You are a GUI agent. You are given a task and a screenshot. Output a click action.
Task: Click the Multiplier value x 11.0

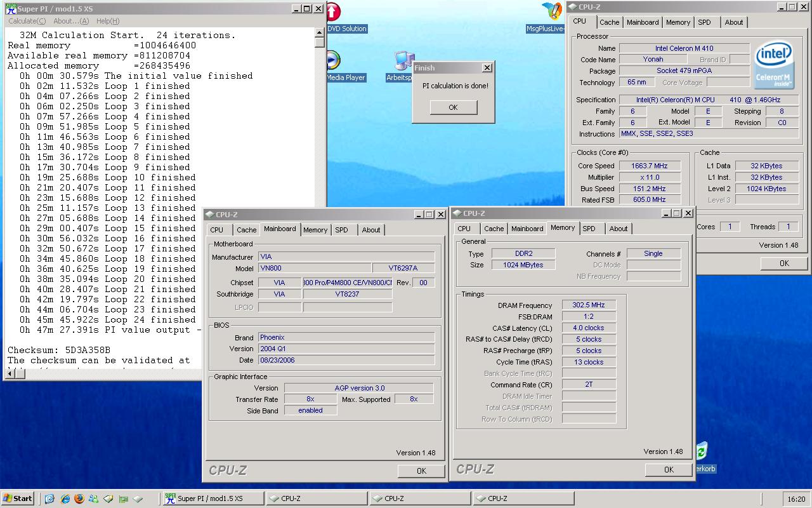click(x=649, y=177)
